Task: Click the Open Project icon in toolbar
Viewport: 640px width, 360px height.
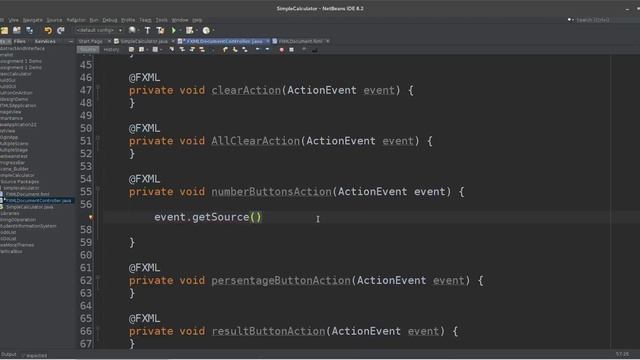Action: click(x=17, y=30)
